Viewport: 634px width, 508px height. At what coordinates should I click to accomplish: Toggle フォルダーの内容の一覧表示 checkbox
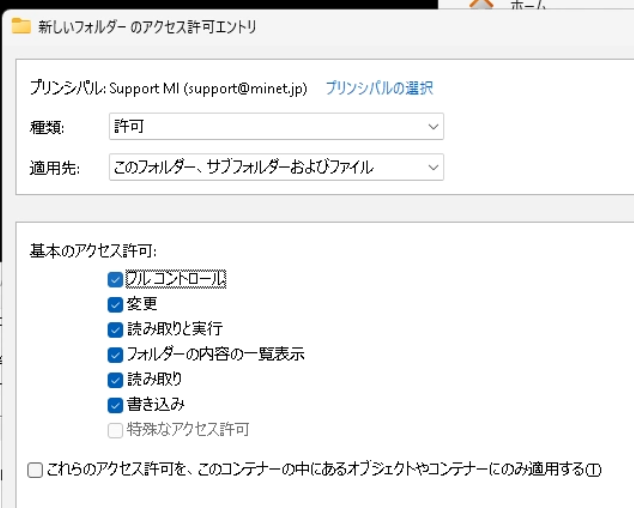pyautogui.click(x=115, y=354)
